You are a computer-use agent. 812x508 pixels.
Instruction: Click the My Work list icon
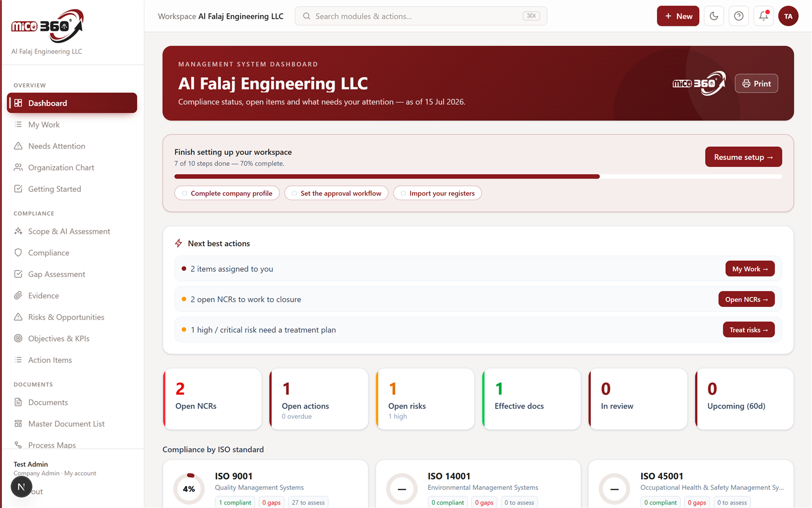[18, 124]
